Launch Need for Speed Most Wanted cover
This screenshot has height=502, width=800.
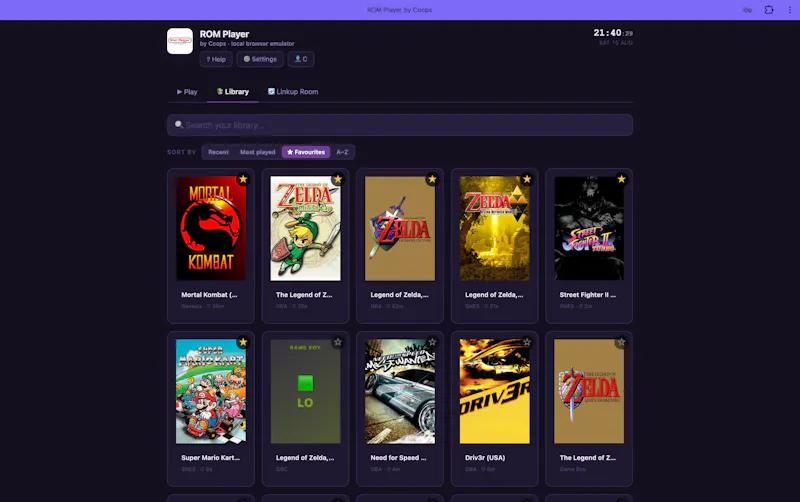point(400,391)
